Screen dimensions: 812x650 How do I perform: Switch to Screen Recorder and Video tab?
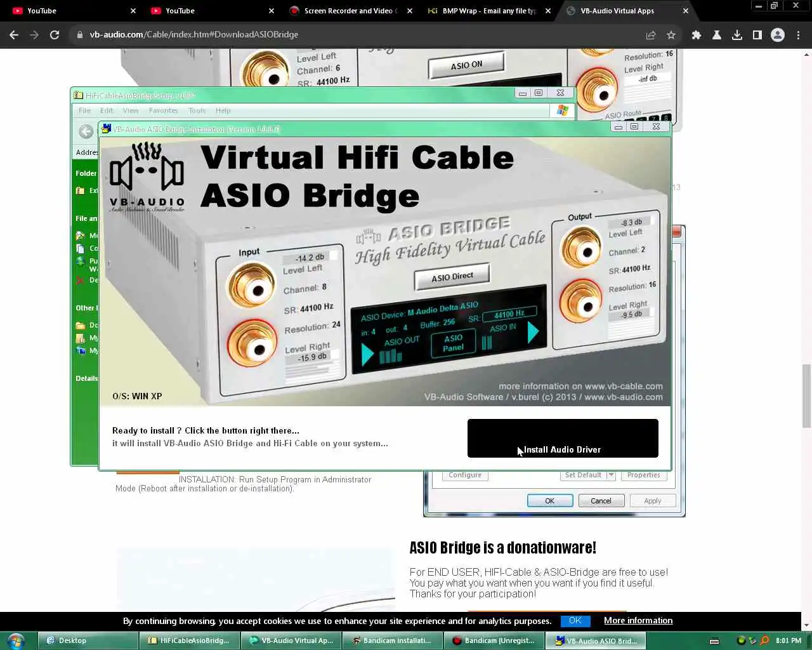pyautogui.click(x=350, y=11)
